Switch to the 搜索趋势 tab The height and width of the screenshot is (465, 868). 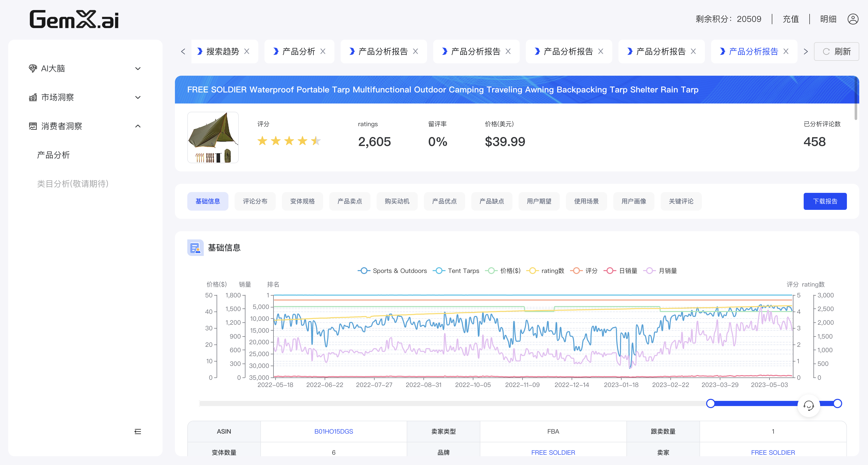pyautogui.click(x=222, y=51)
